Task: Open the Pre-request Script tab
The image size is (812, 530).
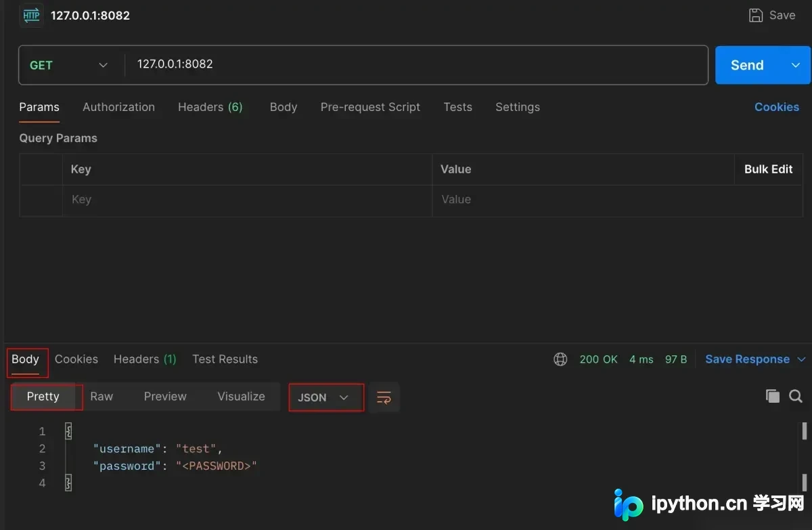Action: coord(370,107)
